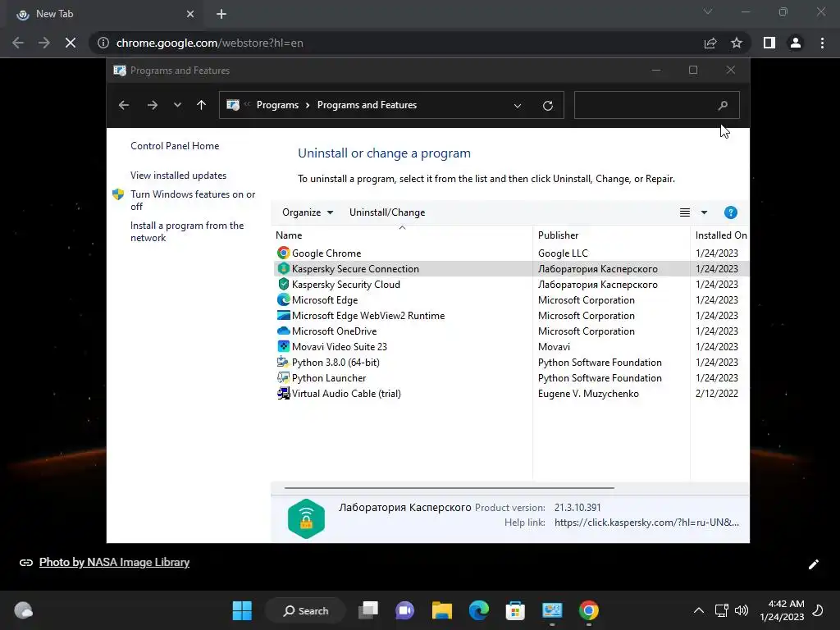The height and width of the screenshot is (630, 840).
Task: Click the Microsoft OneDrive cloud icon
Action: pyautogui.click(x=283, y=331)
